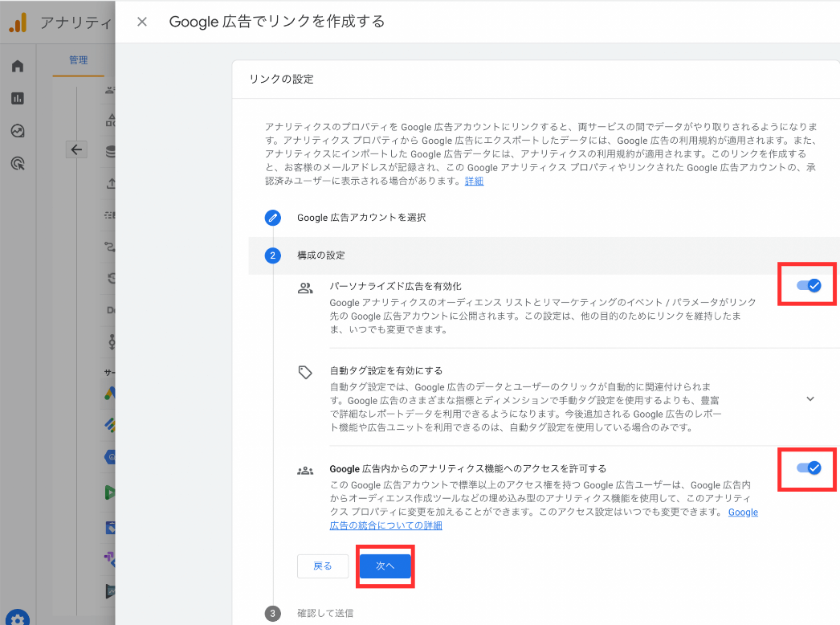Image resolution: width=840 pixels, height=625 pixels.
Task: Open Reports bar chart icon in sidebar
Action: tap(18, 99)
